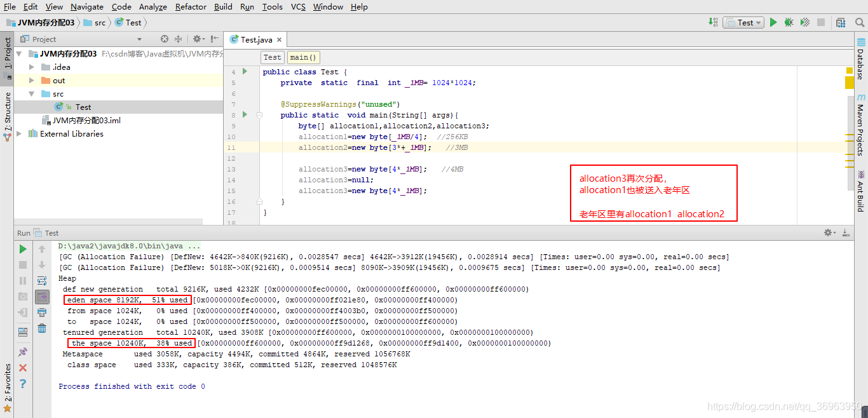Toggle the 2: Favorites side tab
868x418 pixels.
7,388
